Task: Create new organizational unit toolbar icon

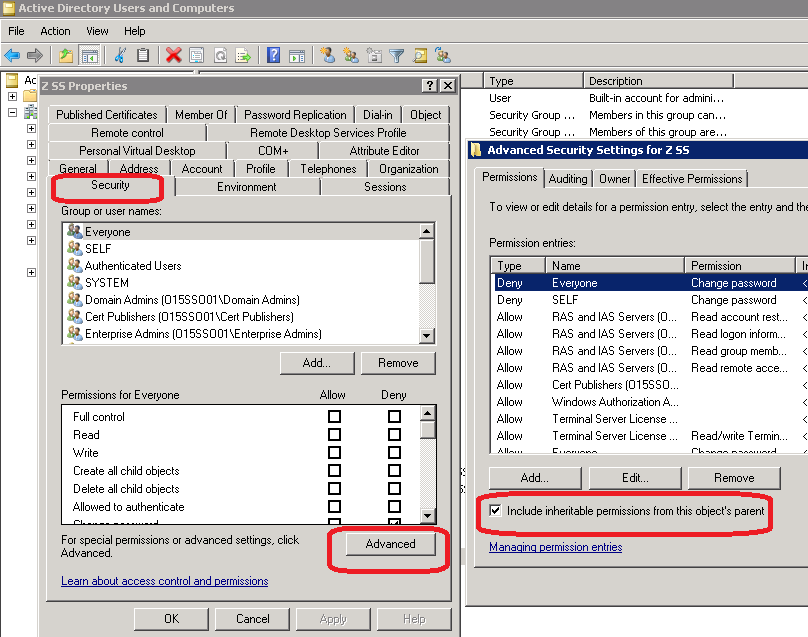Action: [x=374, y=55]
